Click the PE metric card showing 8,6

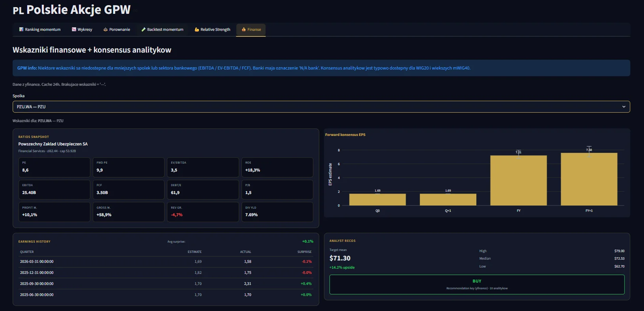click(x=54, y=167)
